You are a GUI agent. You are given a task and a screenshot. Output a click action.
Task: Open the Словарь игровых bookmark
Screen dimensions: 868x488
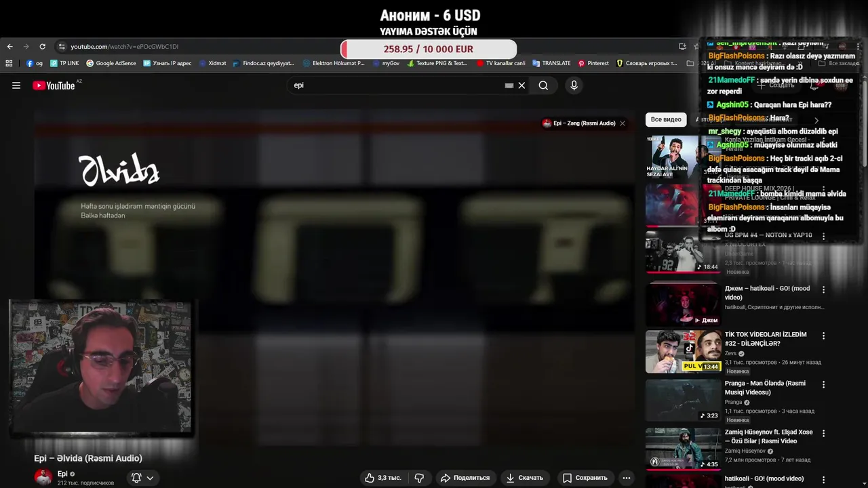click(x=646, y=63)
